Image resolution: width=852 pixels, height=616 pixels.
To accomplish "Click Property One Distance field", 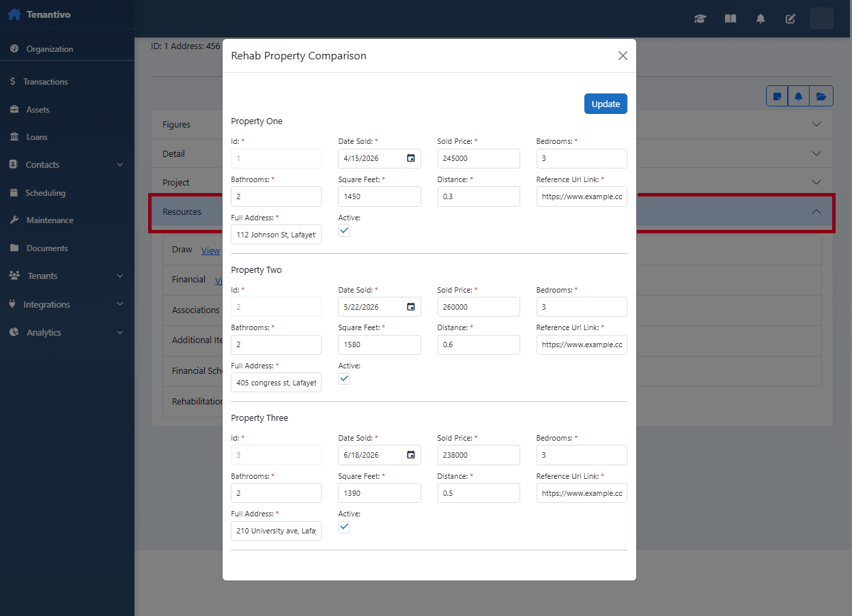I will (x=479, y=196).
